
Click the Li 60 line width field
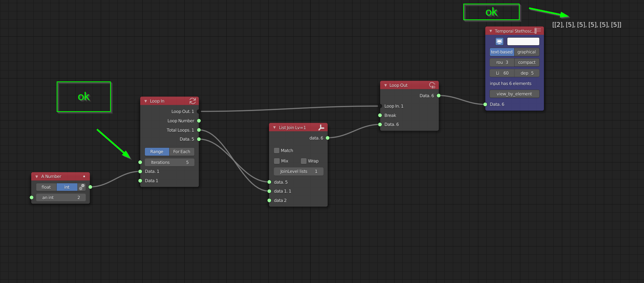pyautogui.click(x=502, y=73)
